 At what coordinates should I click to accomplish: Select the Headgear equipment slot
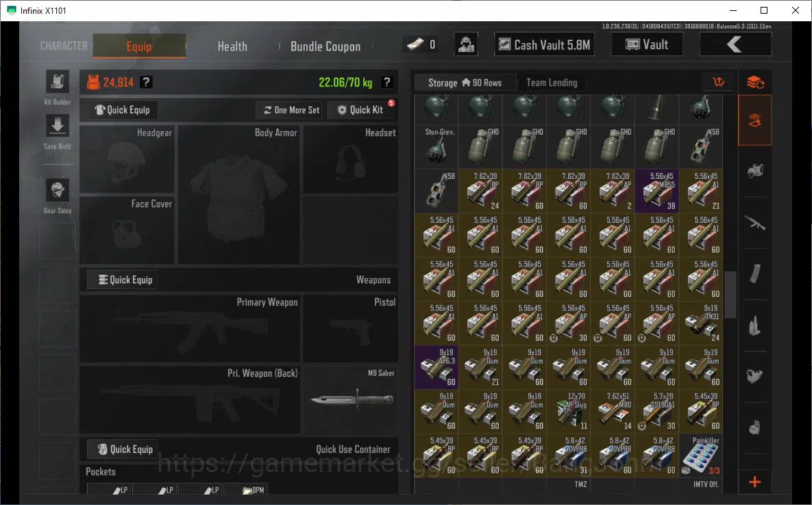(x=127, y=160)
